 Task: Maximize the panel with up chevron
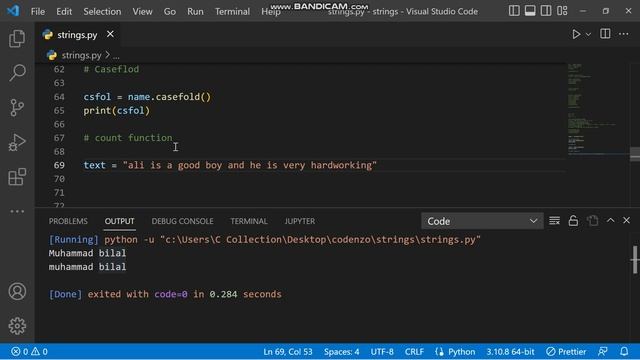pyautogui.click(x=610, y=220)
